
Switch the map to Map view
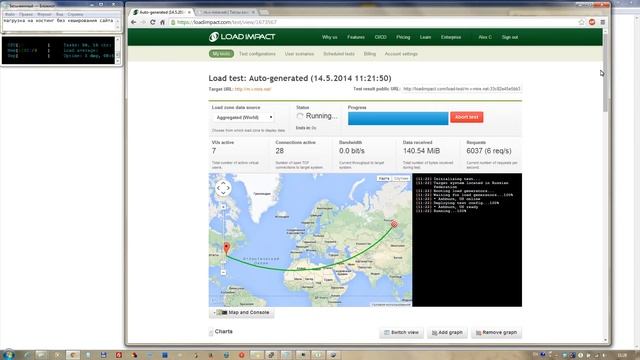pyautogui.click(x=384, y=179)
